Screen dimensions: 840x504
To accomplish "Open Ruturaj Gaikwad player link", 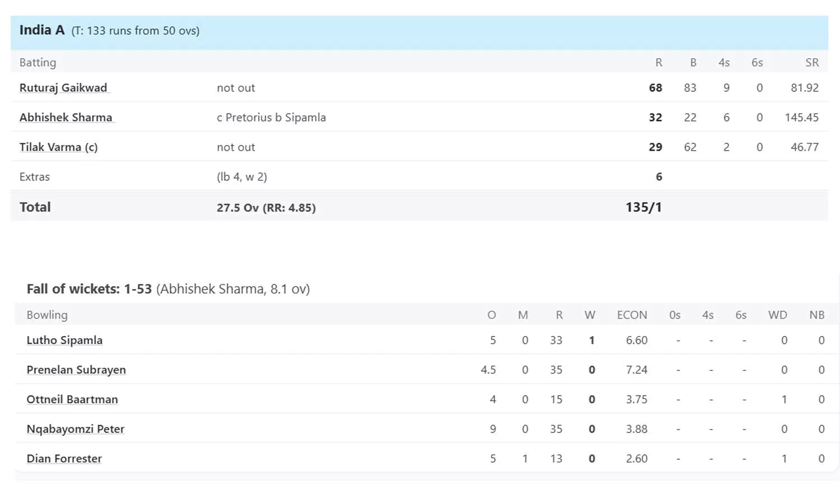I will pos(63,88).
